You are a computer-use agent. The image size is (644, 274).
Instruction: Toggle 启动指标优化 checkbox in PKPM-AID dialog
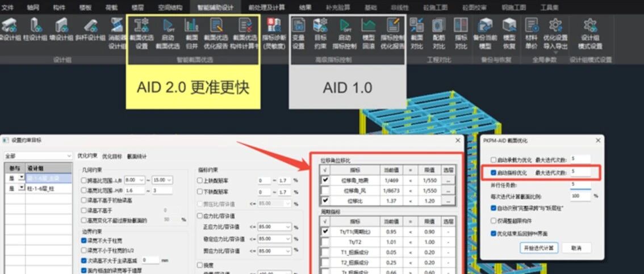click(x=494, y=172)
